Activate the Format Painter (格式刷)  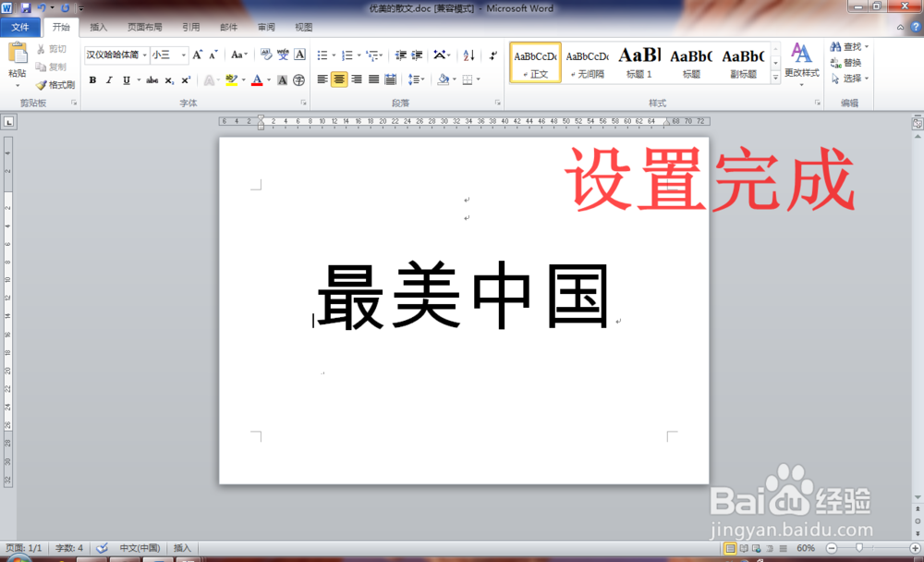(x=55, y=84)
